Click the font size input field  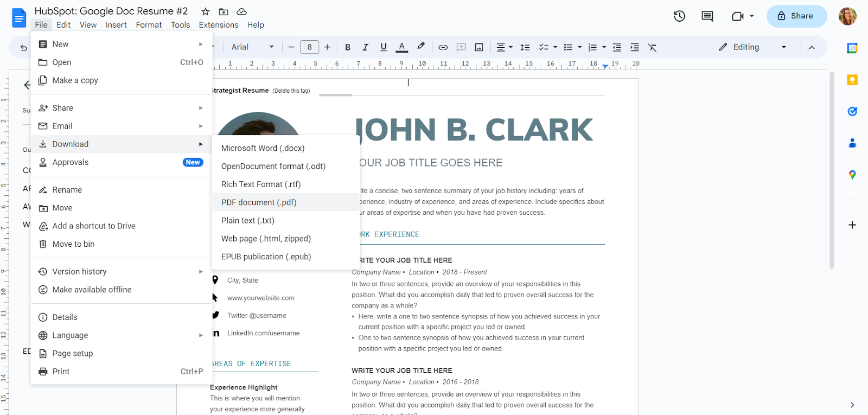309,47
